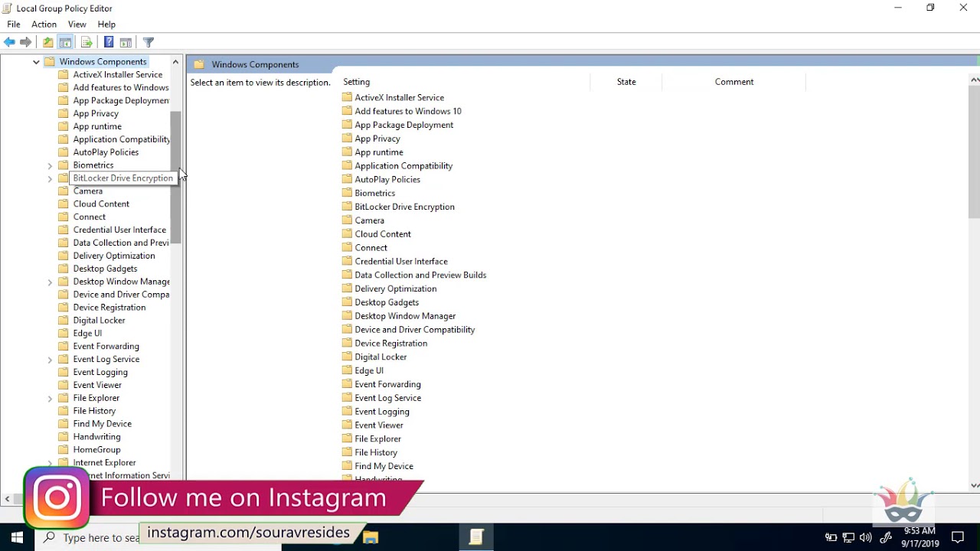980x551 pixels.
Task: Open the File menu
Action: 14,24
